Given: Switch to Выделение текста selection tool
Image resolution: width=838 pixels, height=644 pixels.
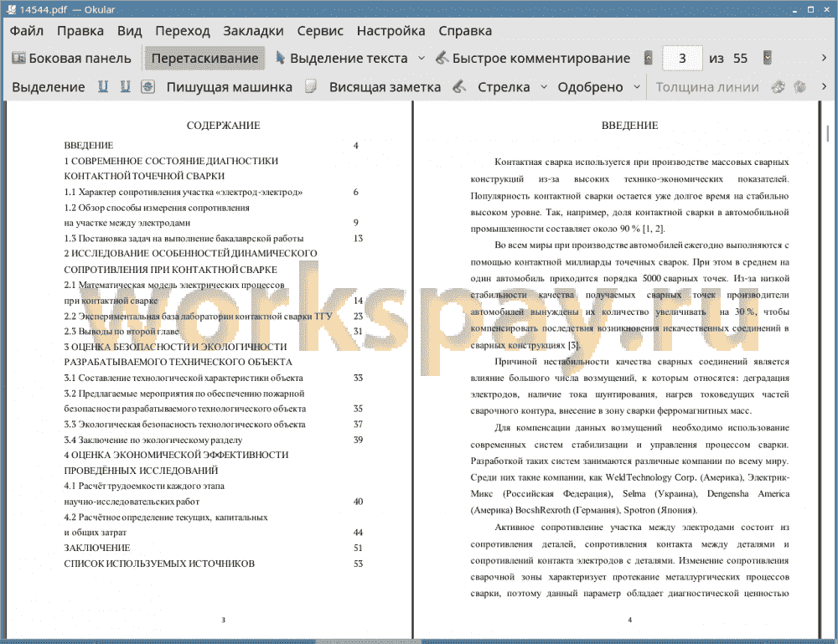Looking at the screenshot, I should click(342, 59).
